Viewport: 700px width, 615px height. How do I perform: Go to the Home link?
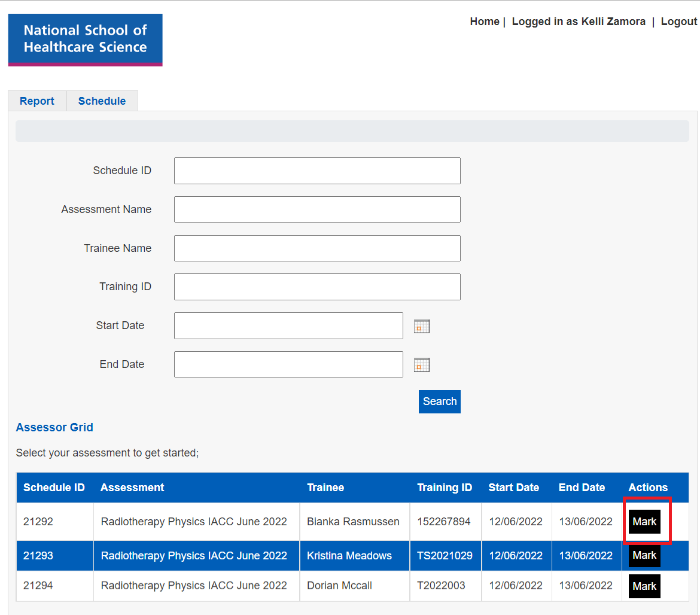click(x=485, y=22)
